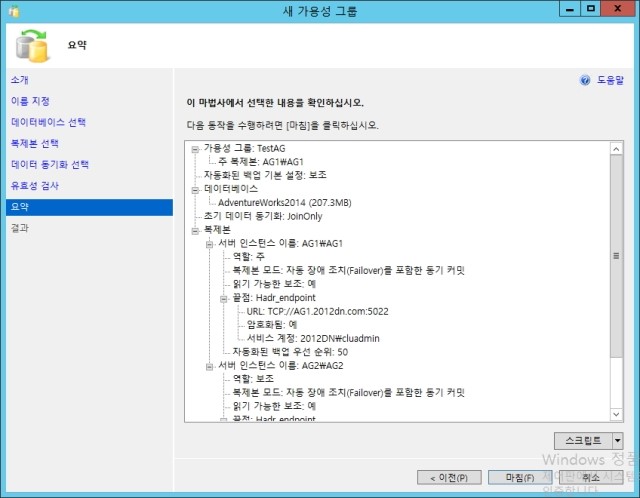Collapse server instance AG1\AG1 node

coord(209,244)
